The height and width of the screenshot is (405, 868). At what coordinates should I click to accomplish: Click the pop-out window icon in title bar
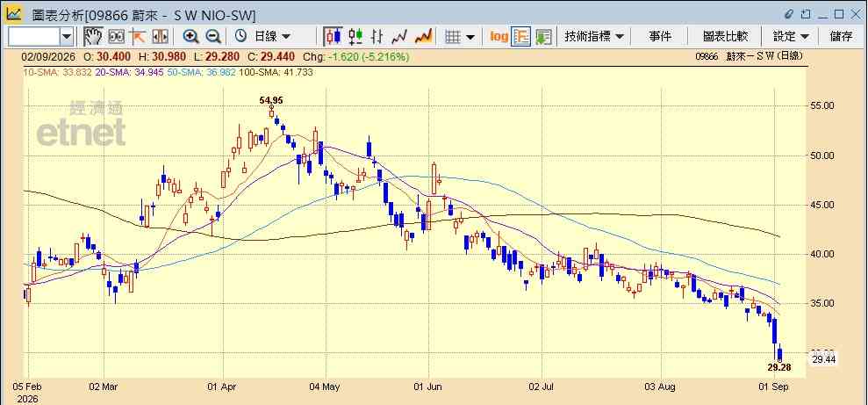pos(806,14)
